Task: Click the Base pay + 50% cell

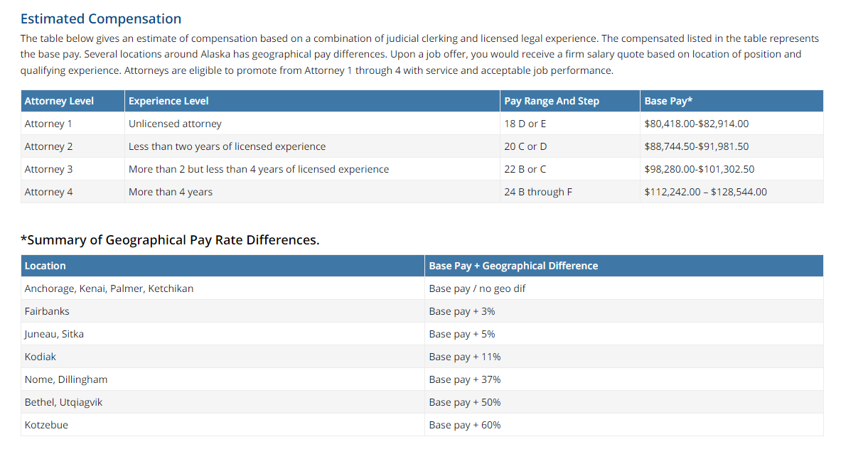Action: point(465,402)
